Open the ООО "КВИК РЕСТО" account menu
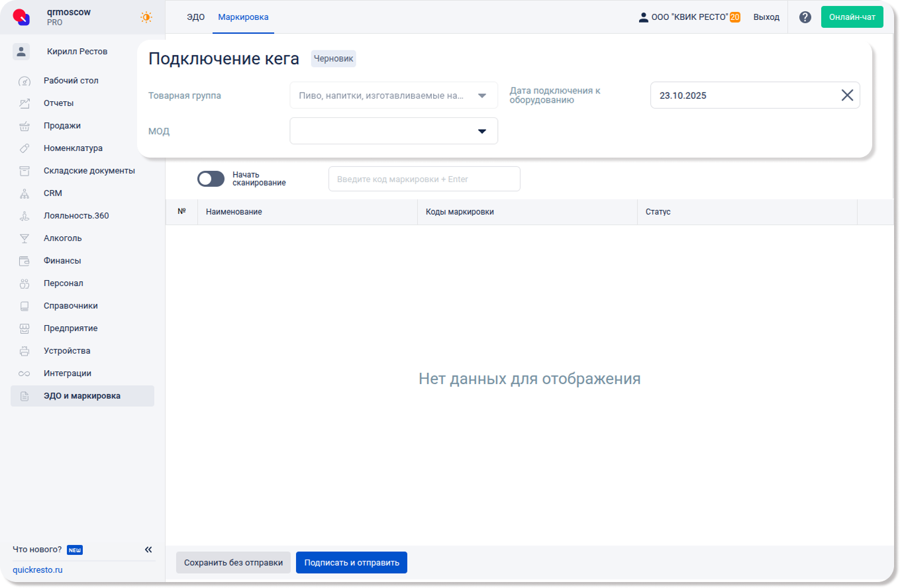The width and height of the screenshot is (900, 588). pyautogui.click(x=689, y=17)
